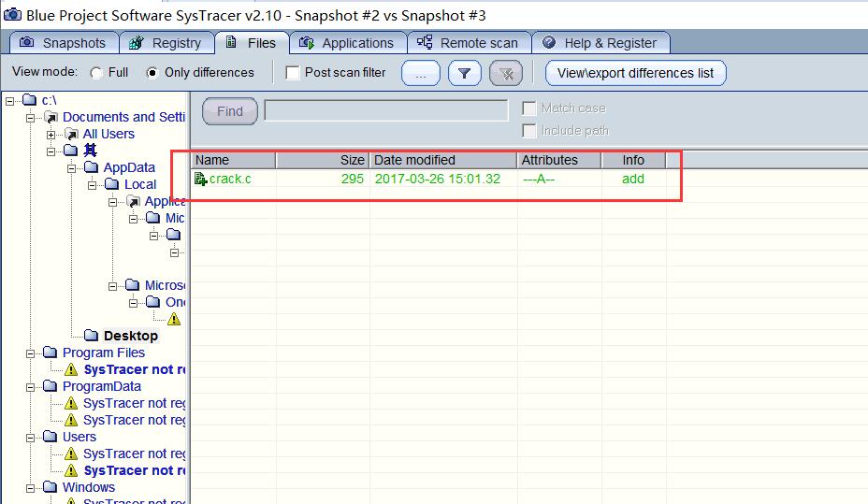This screenshot has width=868, height=504.
Task: Switch to the Registry tab
Action: (x=167, y=43)
